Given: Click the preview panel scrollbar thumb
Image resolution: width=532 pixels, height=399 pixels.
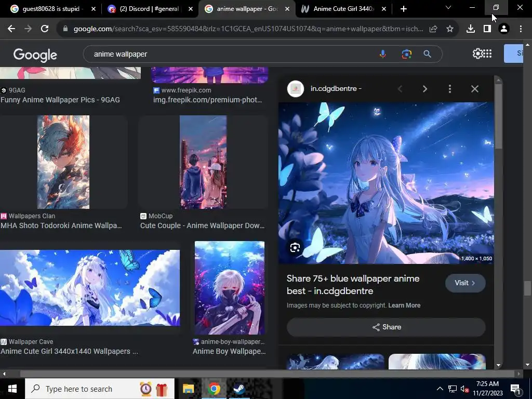Looking at the screenshot, I should pos(498,116).
